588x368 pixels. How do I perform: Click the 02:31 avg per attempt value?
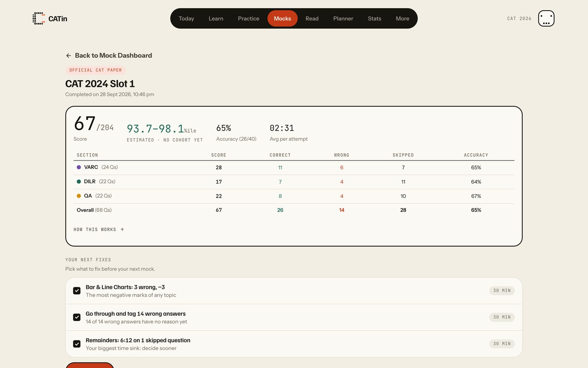click(282, 128)
